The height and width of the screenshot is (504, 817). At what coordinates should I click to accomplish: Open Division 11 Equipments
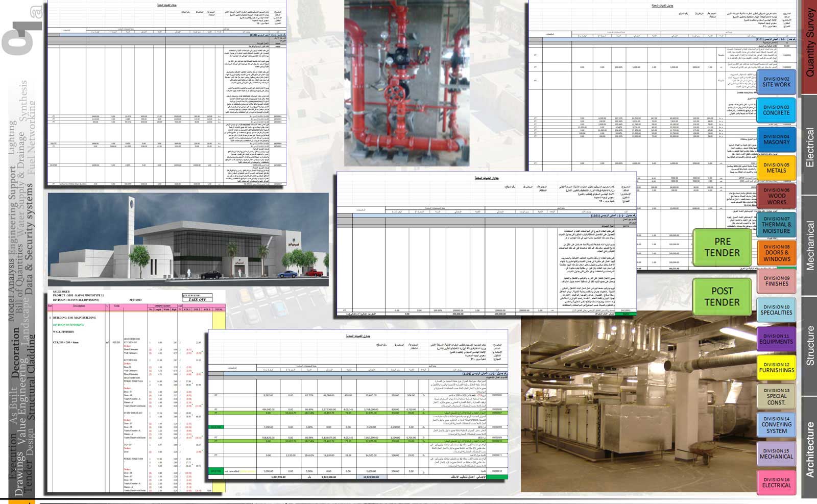[x=776, y=339]
